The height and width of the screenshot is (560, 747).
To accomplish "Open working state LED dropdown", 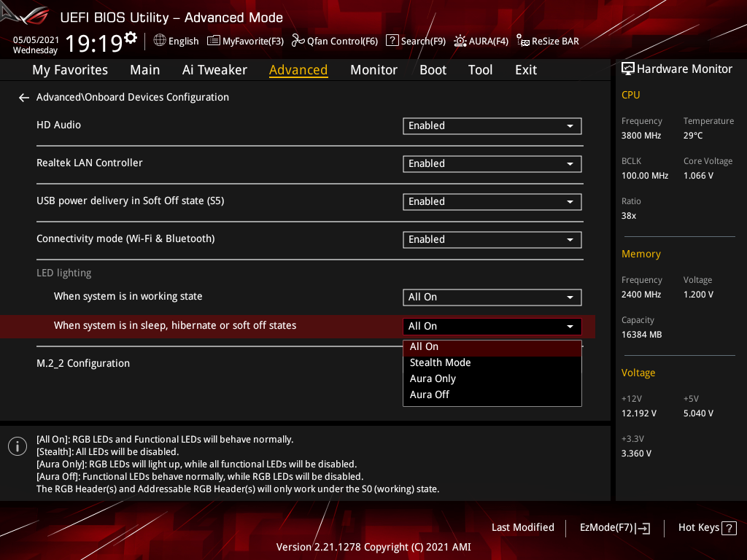I will [x=492, y=297].
